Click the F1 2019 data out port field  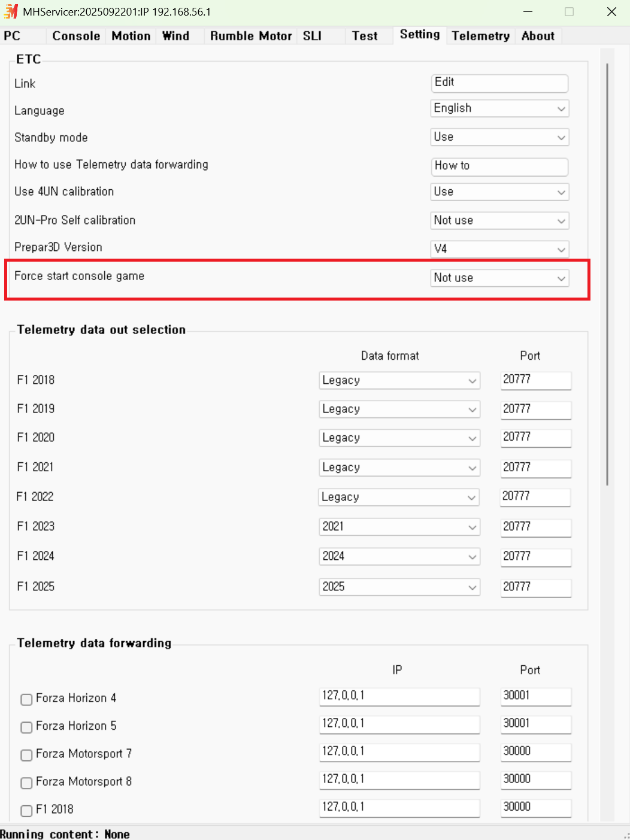(536, 409)
